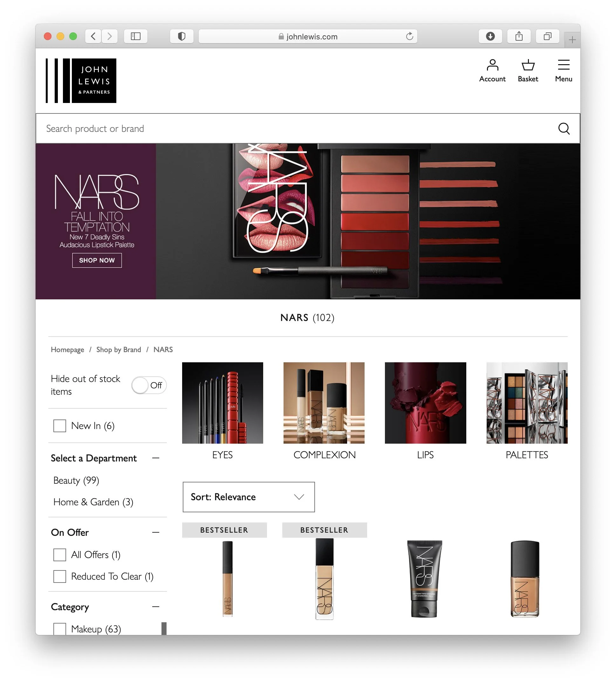Open the John Lewis & Partners logo
Screen dimensions: 616x682
tap(81, 80)
